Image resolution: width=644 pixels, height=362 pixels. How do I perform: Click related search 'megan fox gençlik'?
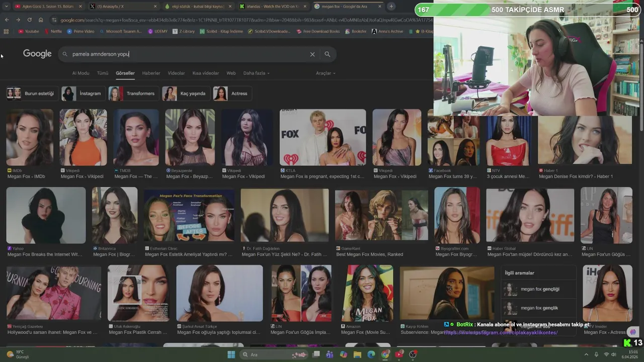(538, 308)
